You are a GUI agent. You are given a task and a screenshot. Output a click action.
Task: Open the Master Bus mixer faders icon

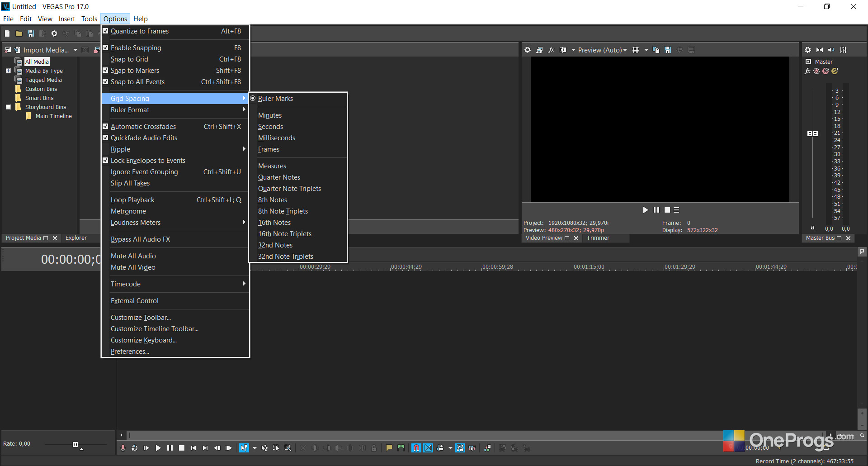click(843, 50)
